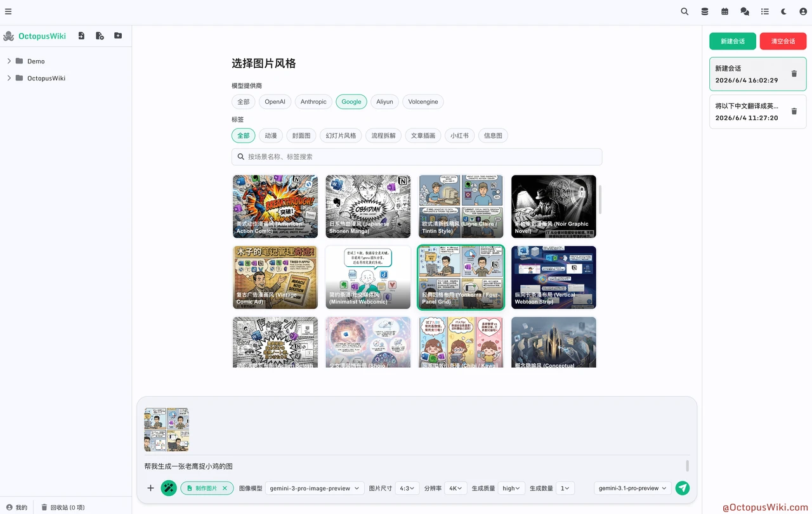Filter providers by Volcengine

(423, 101)
